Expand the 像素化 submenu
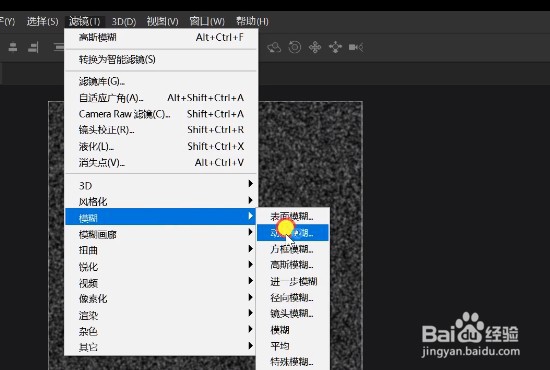This screenshot has height=370, width=550. point(161,298)
